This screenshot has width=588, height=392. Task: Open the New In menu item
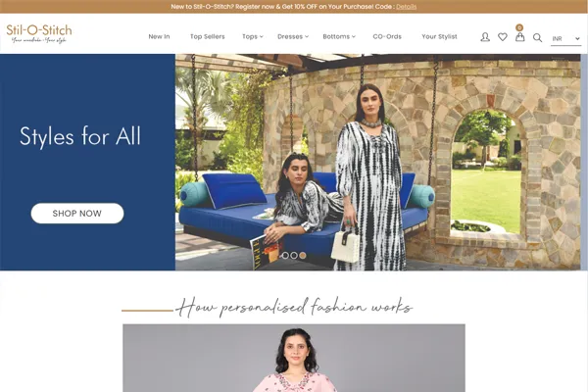[159, 36]
